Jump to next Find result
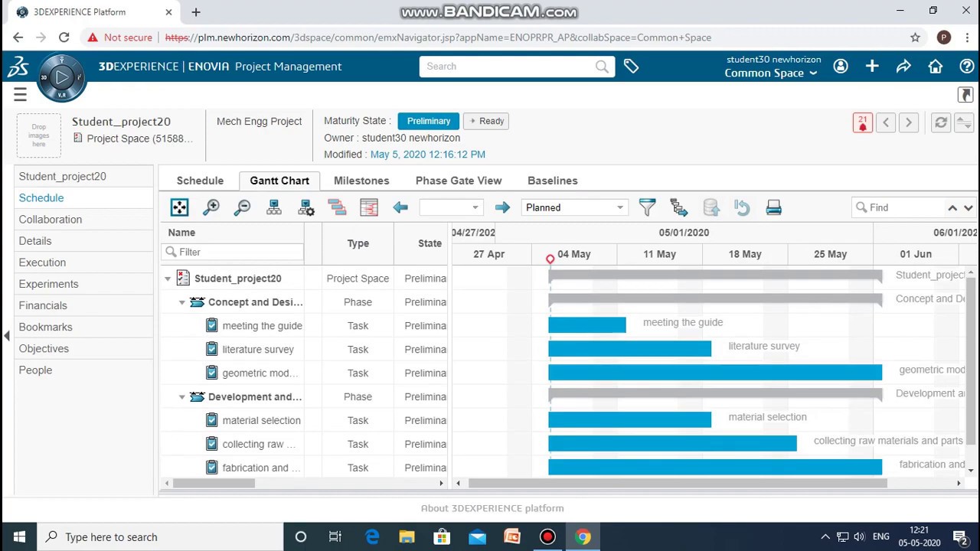The width and height of the screenshot is (980, 551). point(968,207)
